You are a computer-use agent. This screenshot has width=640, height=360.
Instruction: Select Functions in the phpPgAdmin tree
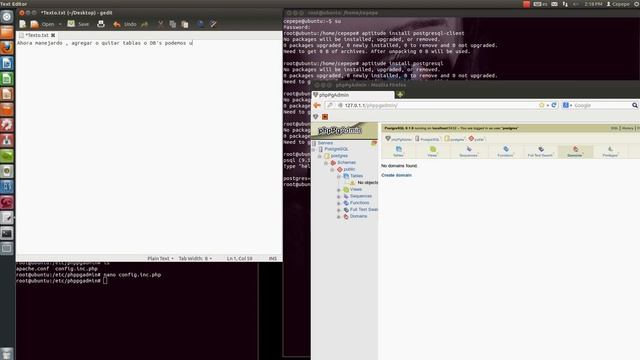tap(359, 203)
